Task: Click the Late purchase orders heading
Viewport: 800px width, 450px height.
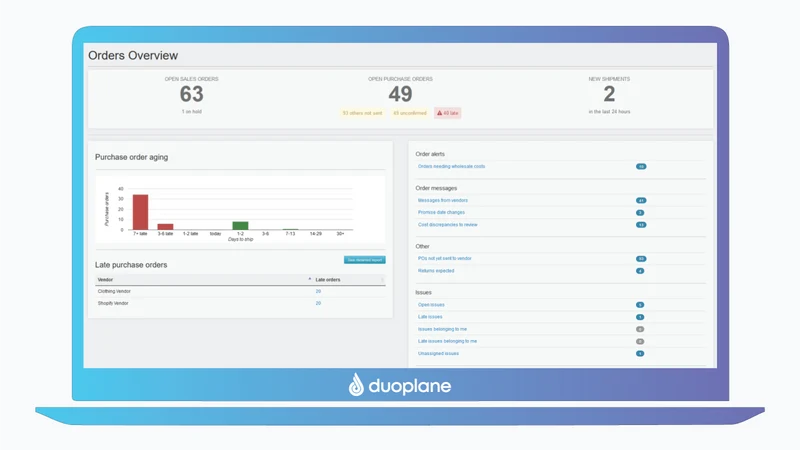Action: (x=131, y=265)
